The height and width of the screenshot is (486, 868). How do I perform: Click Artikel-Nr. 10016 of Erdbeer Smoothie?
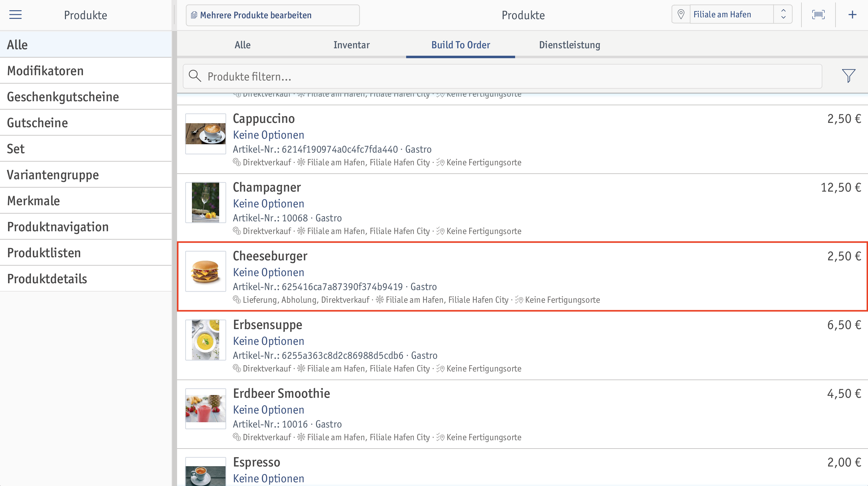tap(270, 424)
